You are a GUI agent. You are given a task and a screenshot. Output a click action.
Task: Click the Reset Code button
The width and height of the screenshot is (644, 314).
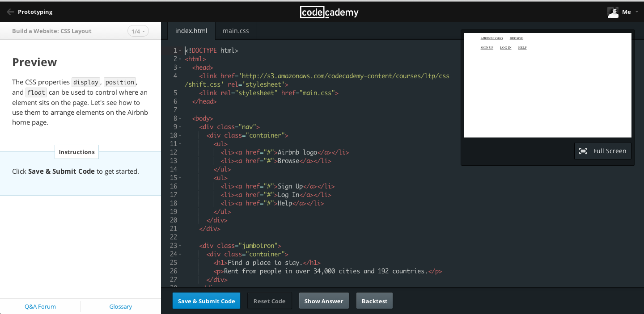[x=269, y=301]
